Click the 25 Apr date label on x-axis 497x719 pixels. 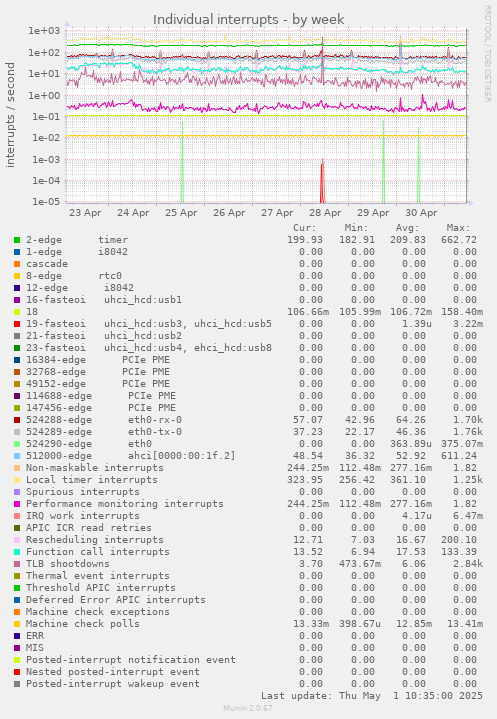coord(181,213)
